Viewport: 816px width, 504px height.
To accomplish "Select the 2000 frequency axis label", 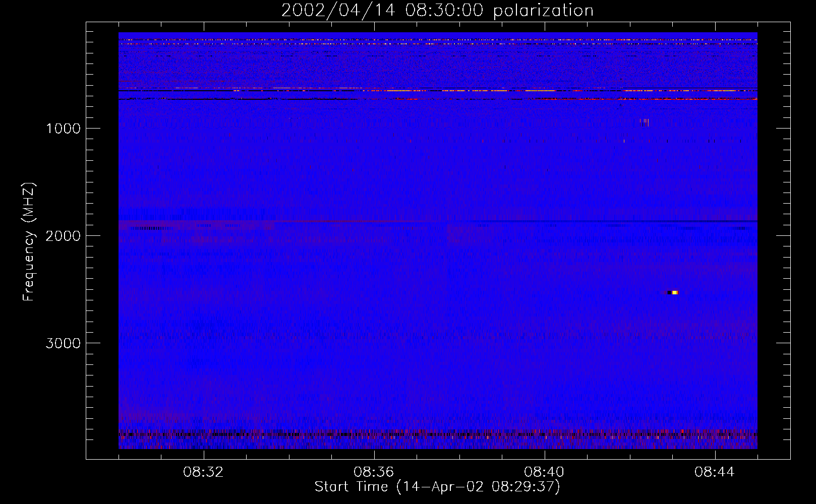I will (x=63, y=236).
